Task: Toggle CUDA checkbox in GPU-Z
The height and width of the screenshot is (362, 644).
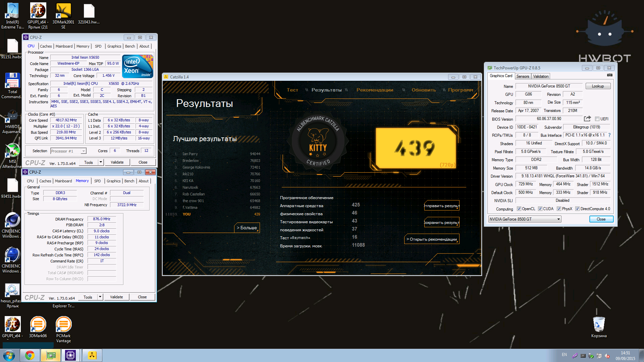Action: (x=540, y=209)
